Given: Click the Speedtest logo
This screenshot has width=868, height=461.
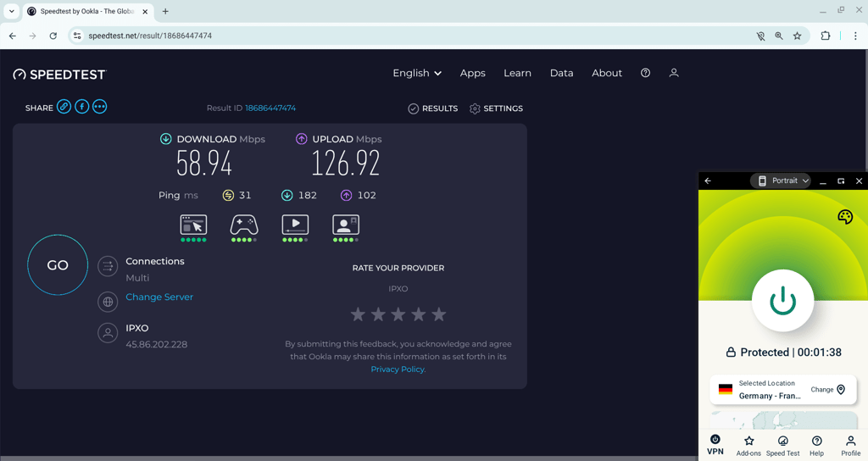Looking at the screenshot, I should [59, 75].
